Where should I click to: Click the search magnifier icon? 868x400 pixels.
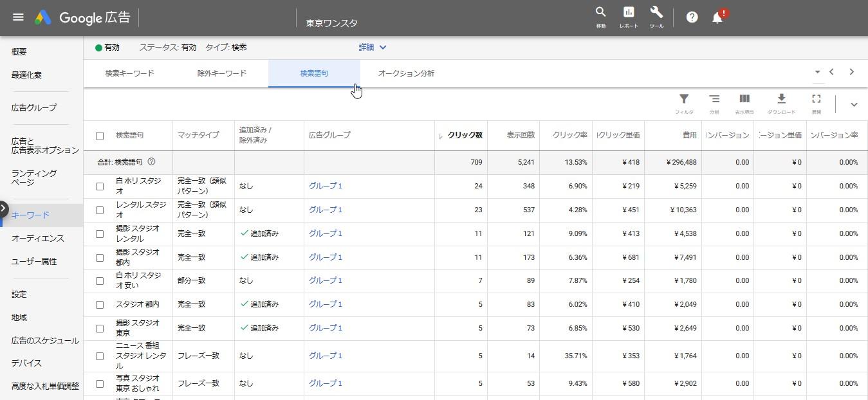[x=600, y=13]
